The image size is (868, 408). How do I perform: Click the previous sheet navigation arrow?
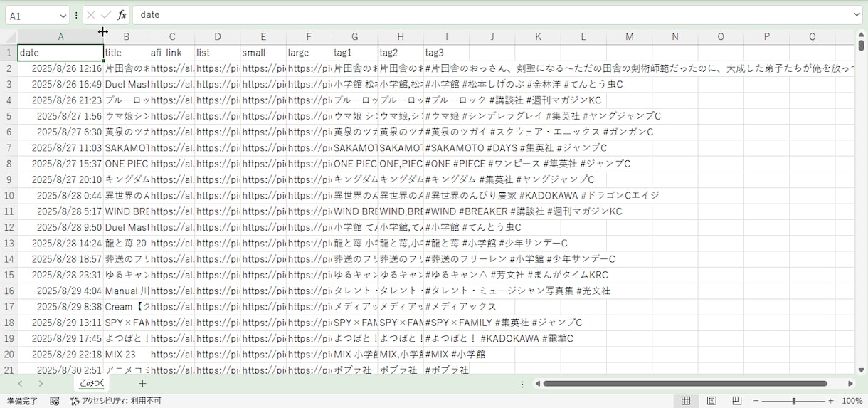[x=20, y=384]
